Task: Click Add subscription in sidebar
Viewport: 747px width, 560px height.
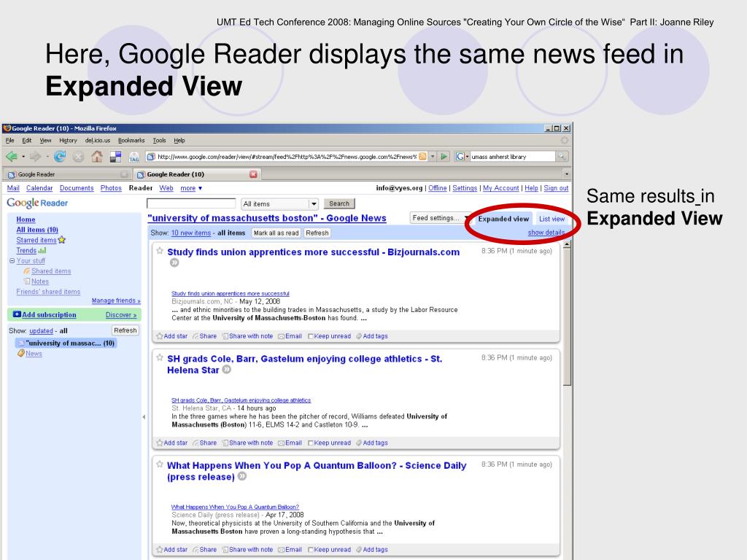Action: pyautogui.click(x=44, y=315)
